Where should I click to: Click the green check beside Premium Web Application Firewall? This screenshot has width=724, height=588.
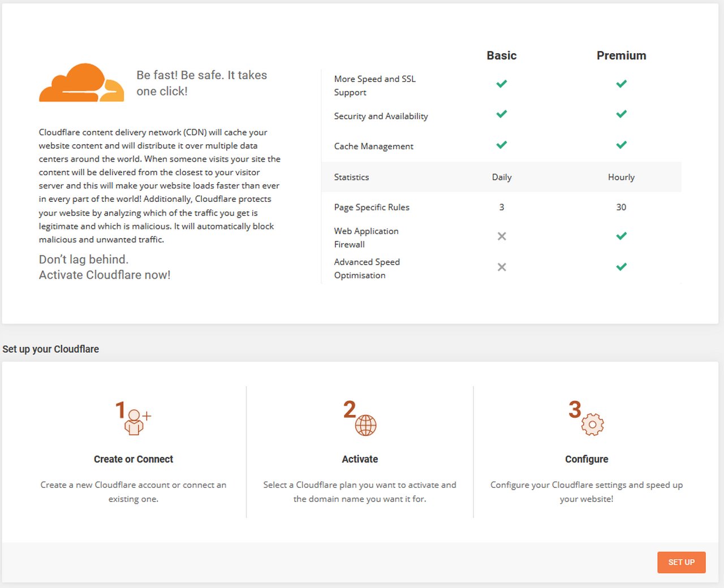pos(621,236)
